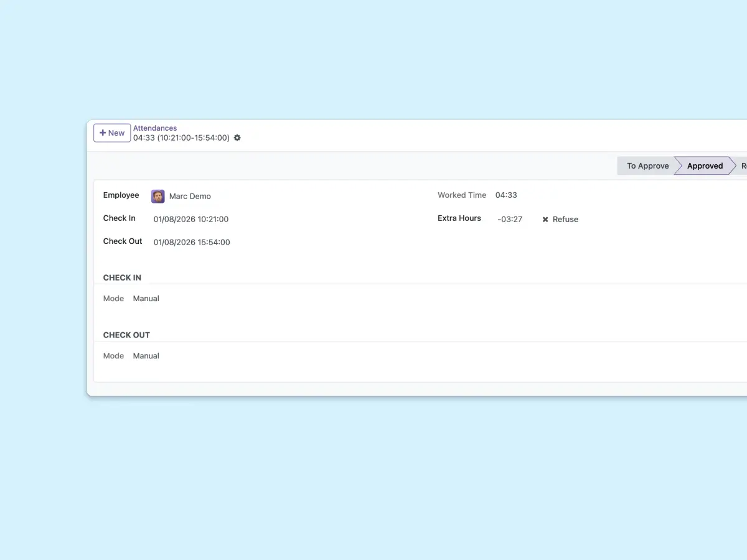Click the Worked Time value 04:33

coord(506,195)
